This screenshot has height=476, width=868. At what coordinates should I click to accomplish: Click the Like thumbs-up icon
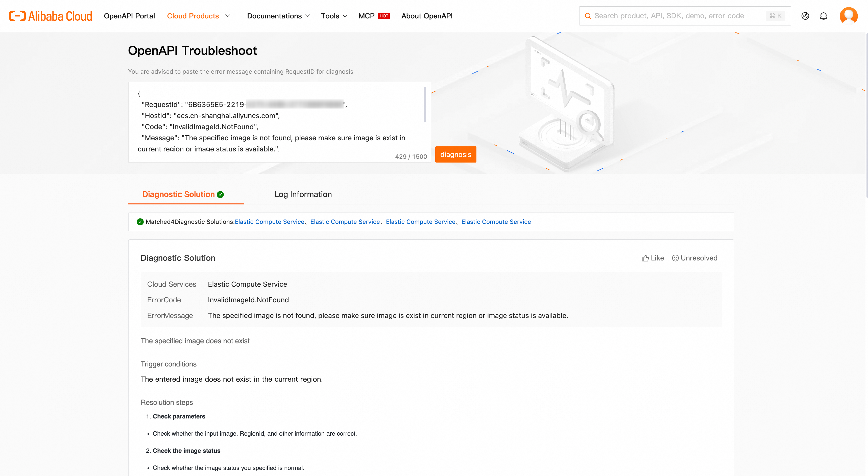pos(645,258)
